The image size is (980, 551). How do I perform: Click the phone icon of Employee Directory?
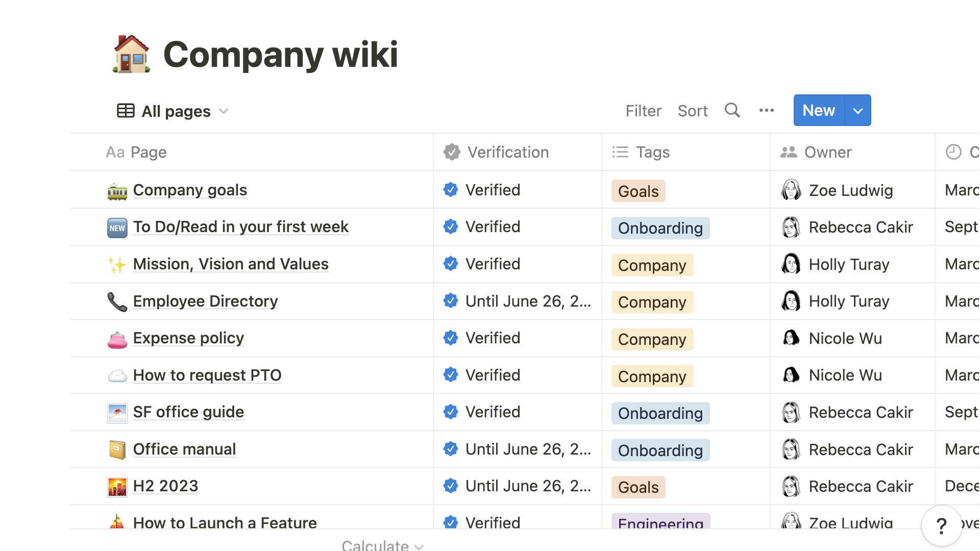pos(117,302)
